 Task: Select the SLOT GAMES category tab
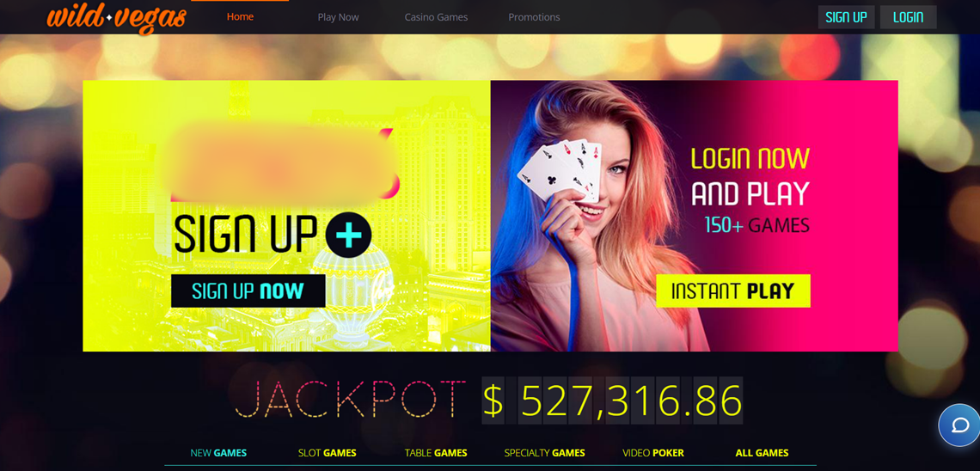pyautogui.click(x=327, y=453)
